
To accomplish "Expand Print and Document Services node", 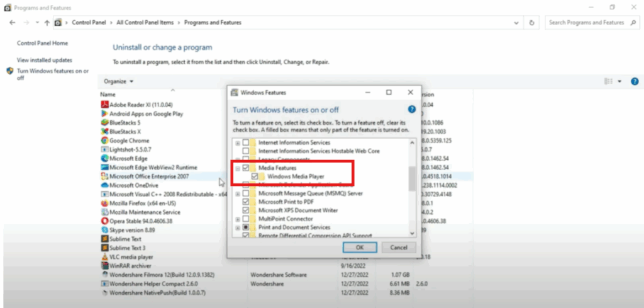I will (x=237, y=228).
